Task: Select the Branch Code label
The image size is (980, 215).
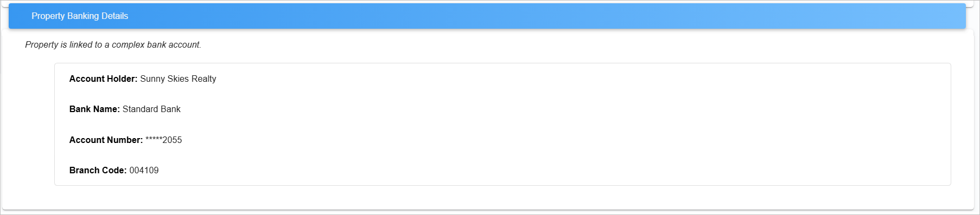Action: coord(98,171)
